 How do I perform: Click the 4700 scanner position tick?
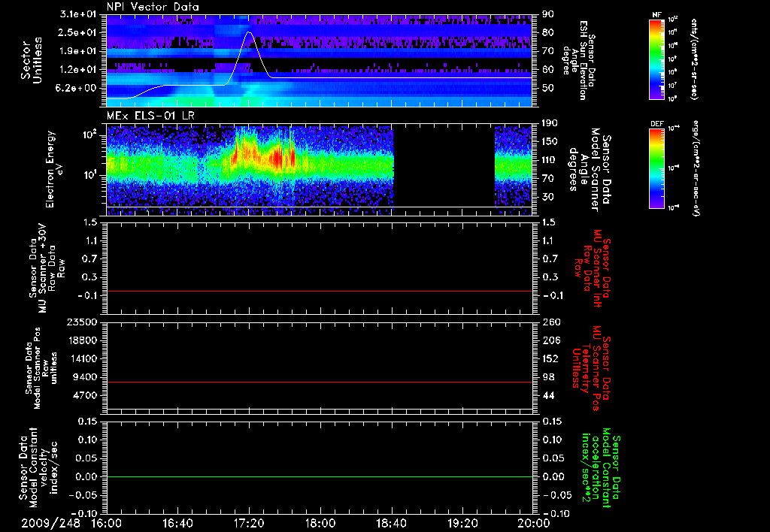(85, 395)
